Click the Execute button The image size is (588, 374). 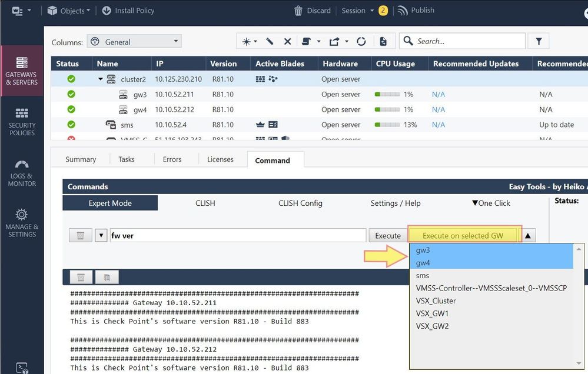point(388,235)
